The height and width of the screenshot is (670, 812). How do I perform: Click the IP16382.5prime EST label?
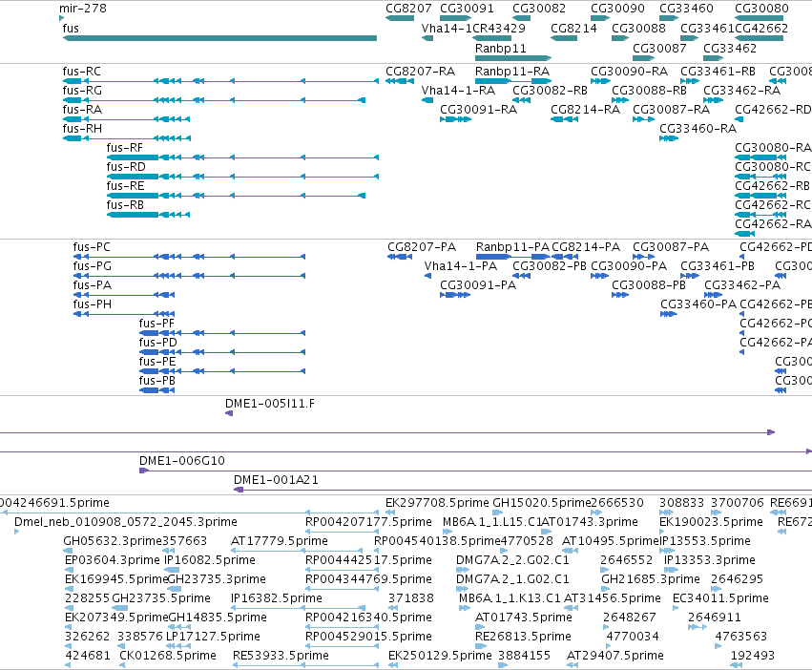point(277,598)
